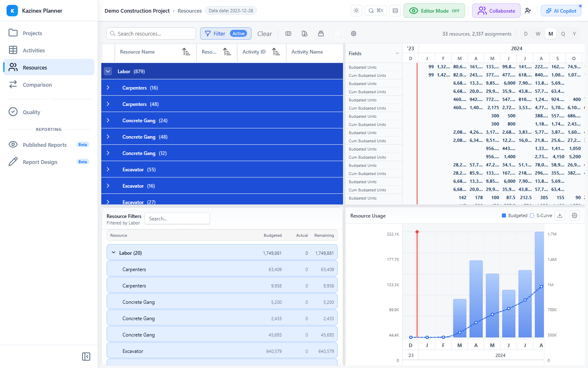
Task: Open Comparison in sidebar
Action: [49, 85]
